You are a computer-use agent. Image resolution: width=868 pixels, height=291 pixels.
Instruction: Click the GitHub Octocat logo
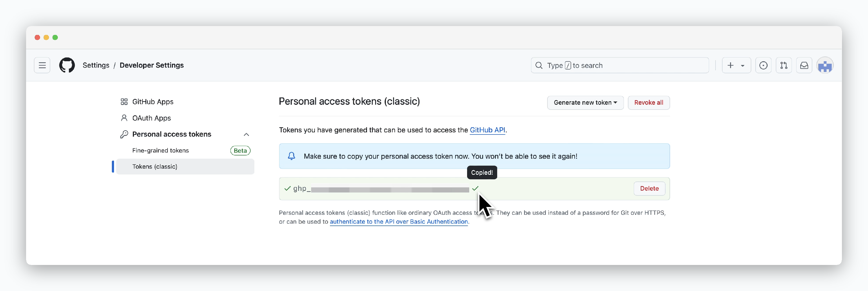tap(67, 65)
